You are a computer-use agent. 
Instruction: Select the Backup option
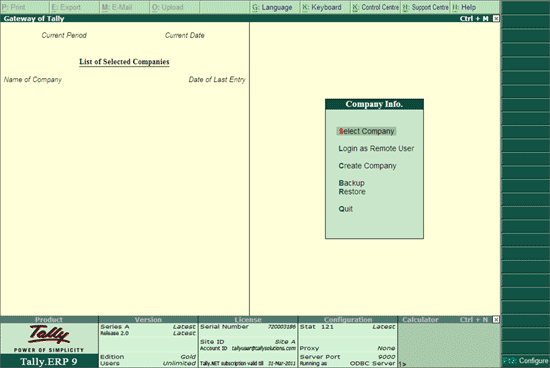(x=351, y=183)
